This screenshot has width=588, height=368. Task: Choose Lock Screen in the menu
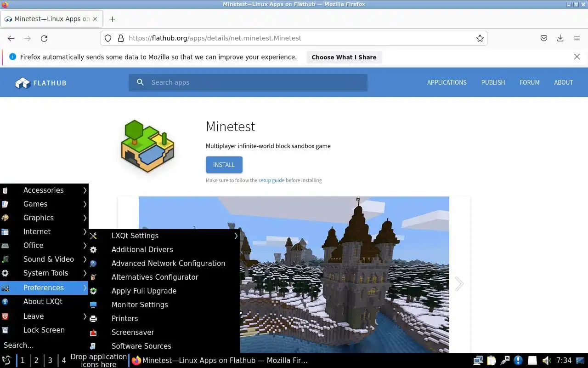click(44, 330)
